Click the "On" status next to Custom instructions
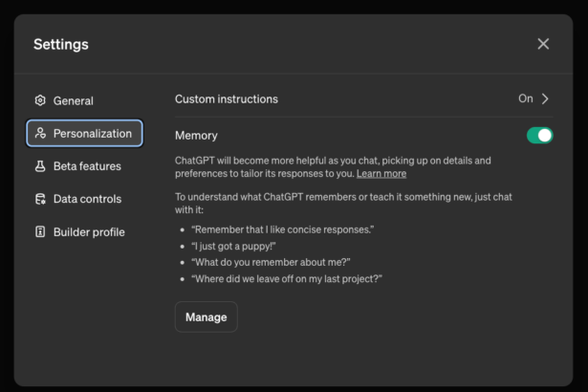588x392 pixels. 525,98
